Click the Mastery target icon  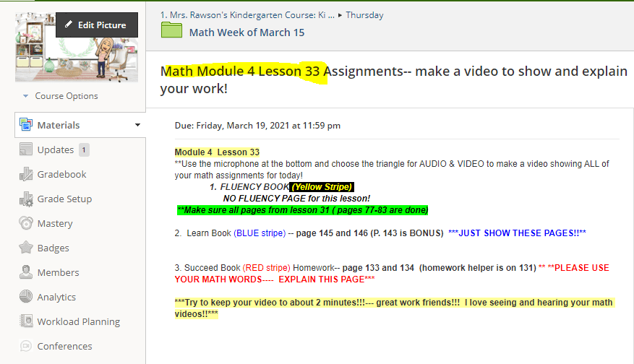coord(26,223)
